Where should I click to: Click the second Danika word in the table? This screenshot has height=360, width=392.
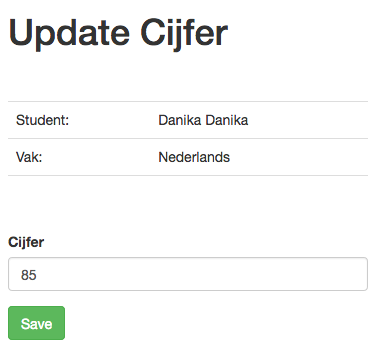click(227, 120)
